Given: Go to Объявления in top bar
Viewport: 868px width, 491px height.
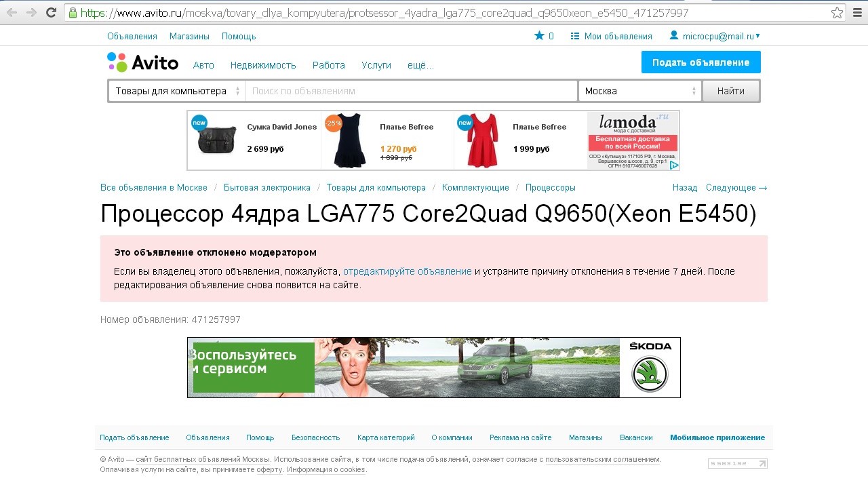Looking at the screenshot, I should [x=132, y=36].
